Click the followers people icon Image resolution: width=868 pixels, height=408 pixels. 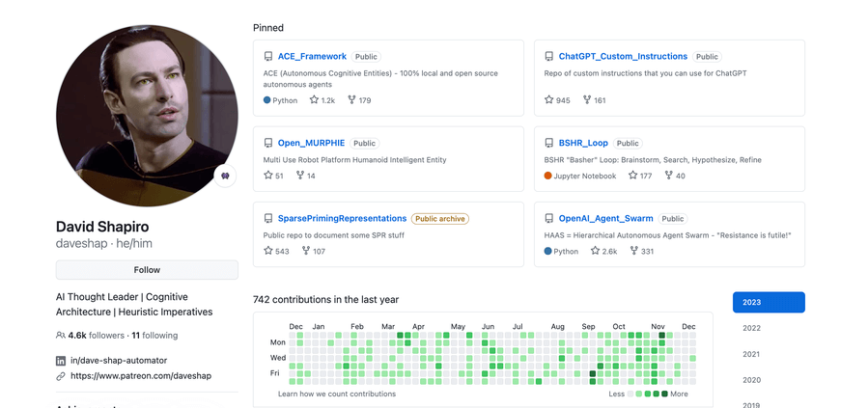point(60,335)
